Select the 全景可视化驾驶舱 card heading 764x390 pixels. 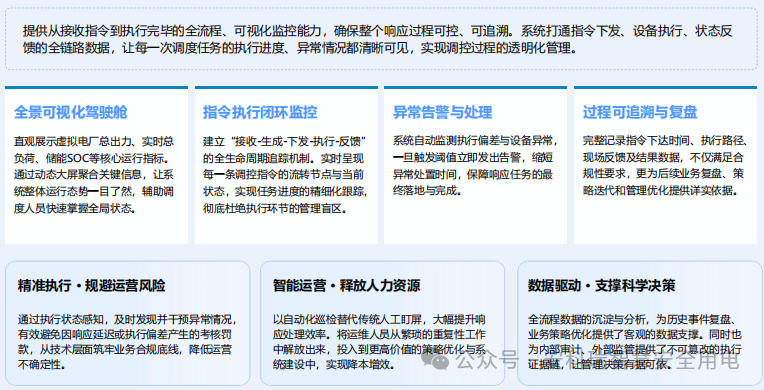point(71,112)
